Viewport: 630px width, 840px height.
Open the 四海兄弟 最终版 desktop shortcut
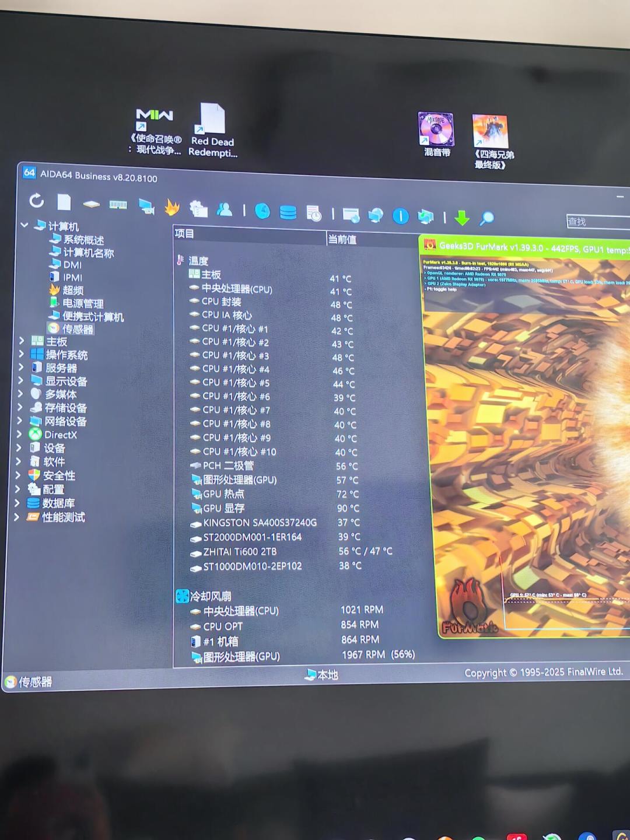pos(493,142)
